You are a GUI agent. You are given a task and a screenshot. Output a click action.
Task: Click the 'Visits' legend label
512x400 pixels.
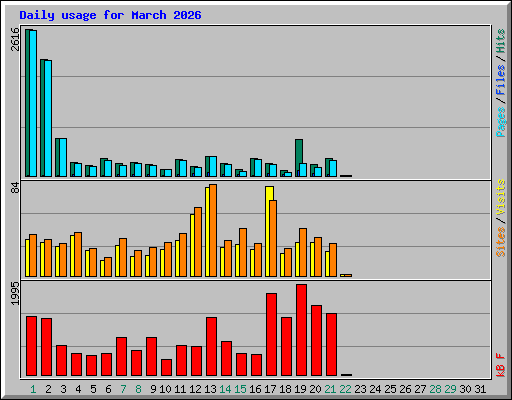pos(501,198)
